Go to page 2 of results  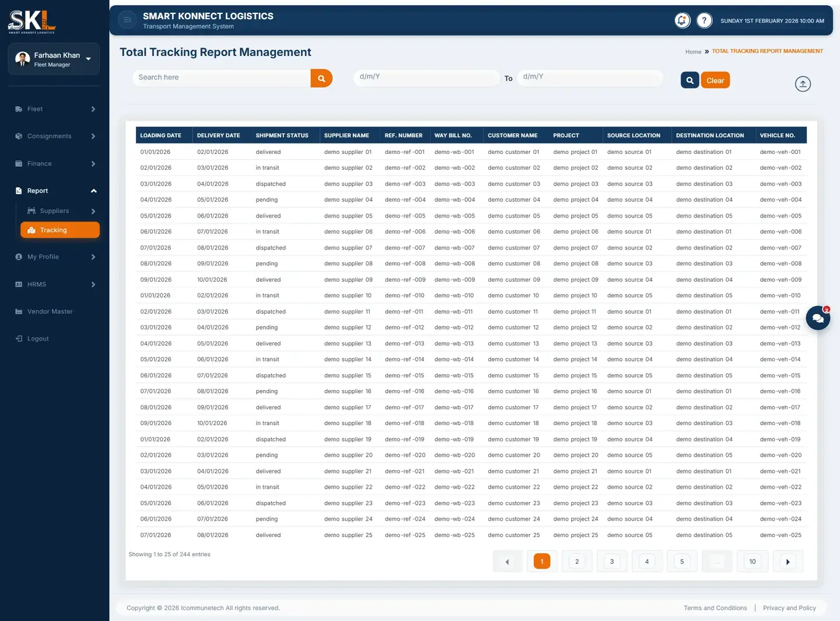coord(577,562)
